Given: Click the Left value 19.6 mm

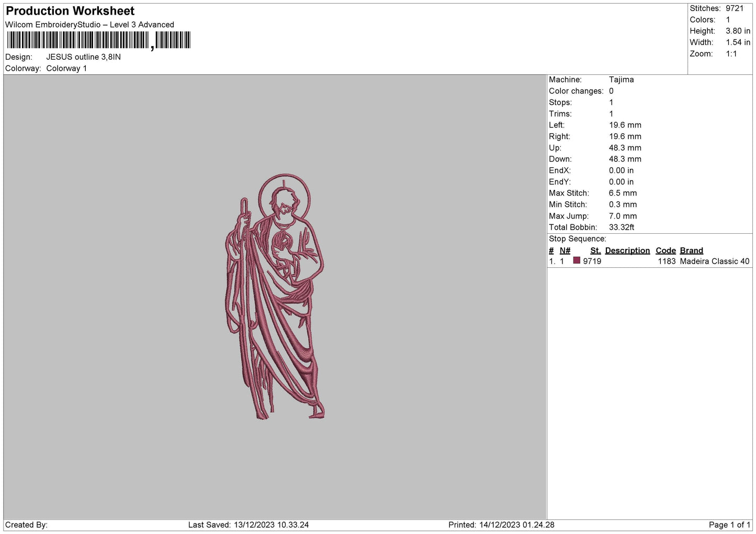Looking at the screenshot, I should coord(625,125).
